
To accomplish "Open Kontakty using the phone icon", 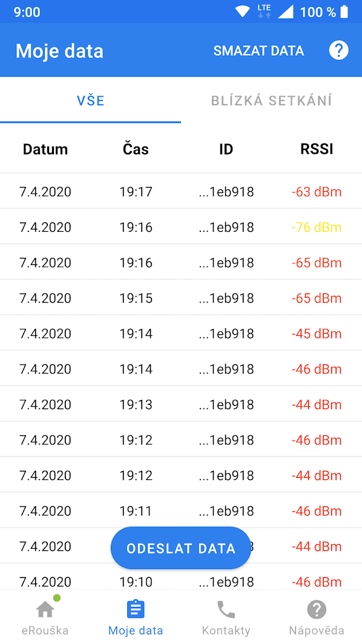I will [x=226, y=608].
